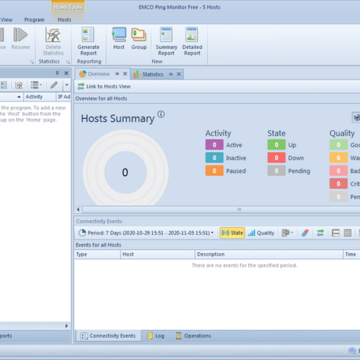This screenshot has width=360, height=360.
Task: Click the purple Active count swatch
Action: tap(214, 145)
